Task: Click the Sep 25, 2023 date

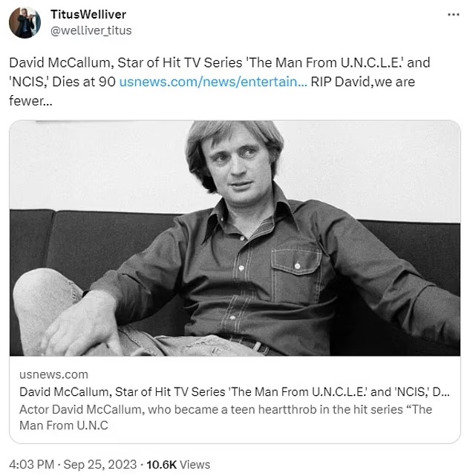Action: coord(101,464)
